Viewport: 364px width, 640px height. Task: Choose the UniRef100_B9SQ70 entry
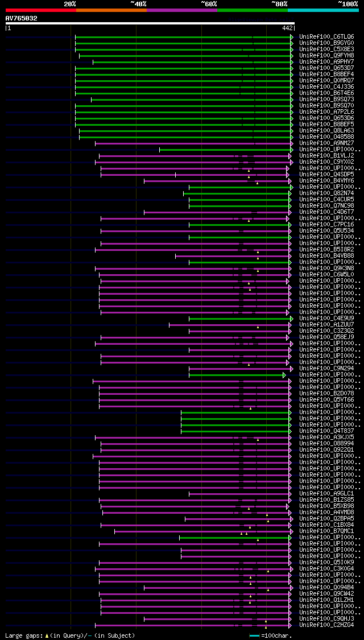(x=326, y=106)
